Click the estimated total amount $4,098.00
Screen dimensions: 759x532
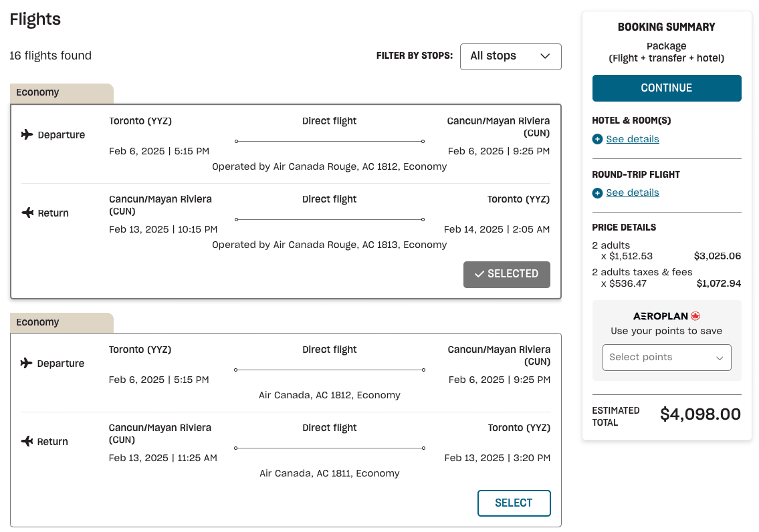(700, 414)
